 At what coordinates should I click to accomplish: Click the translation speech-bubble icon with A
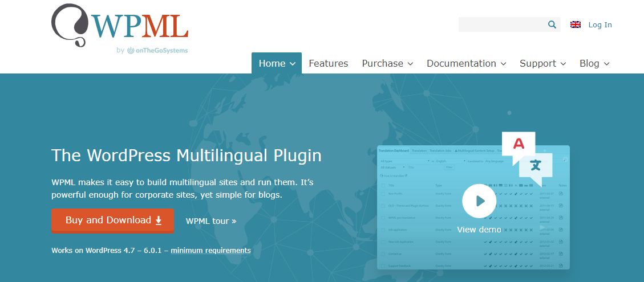click(x=519, y=145)
